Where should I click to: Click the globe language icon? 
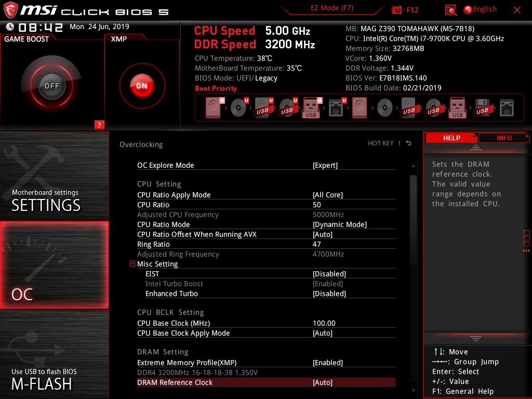tap(468, 10)
